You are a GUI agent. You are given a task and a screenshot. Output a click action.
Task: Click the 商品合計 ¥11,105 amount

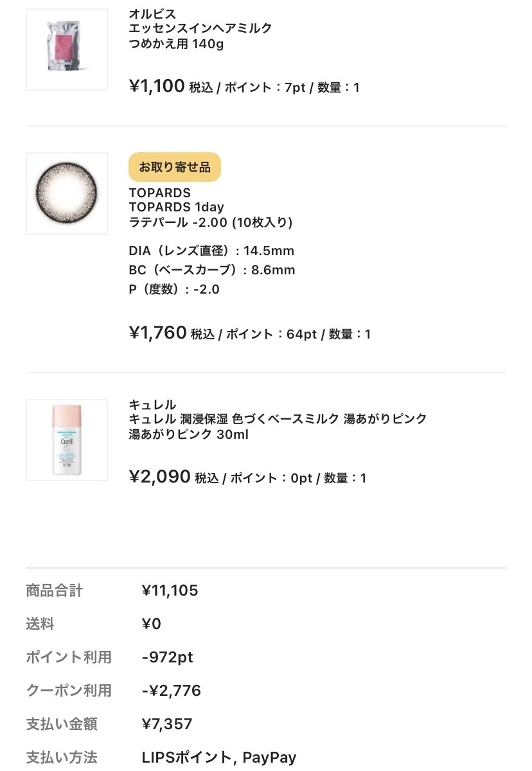(x=170, y=590)
